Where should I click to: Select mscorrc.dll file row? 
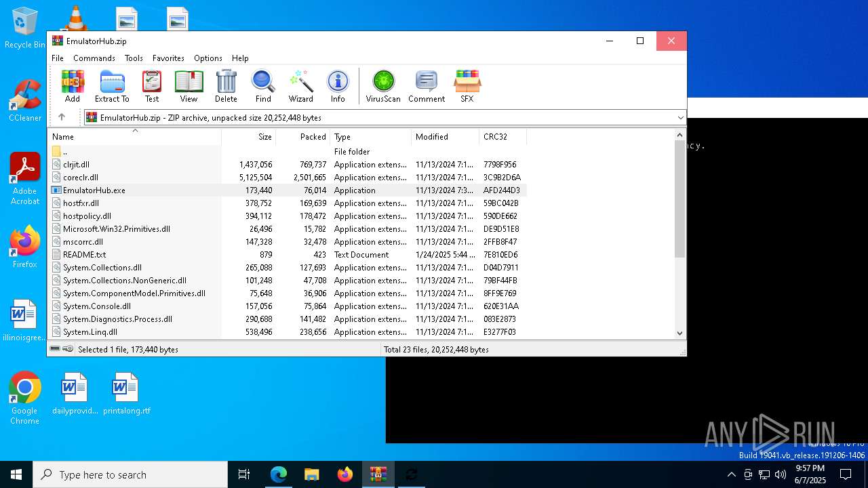pos(288,242)
